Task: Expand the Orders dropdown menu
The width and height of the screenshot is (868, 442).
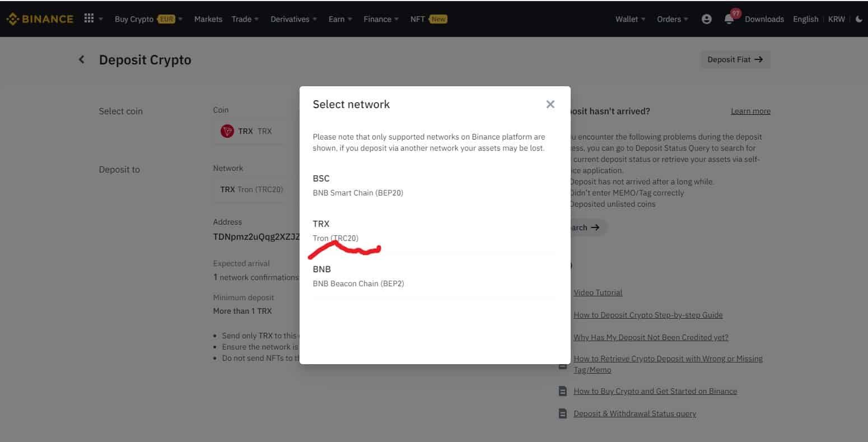Action: point(672,19)
